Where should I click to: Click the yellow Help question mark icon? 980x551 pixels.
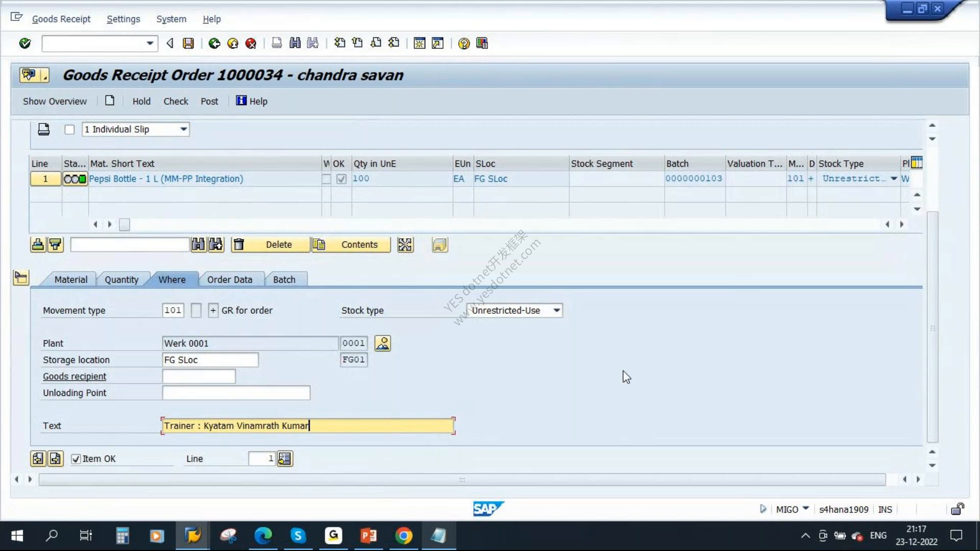463,43
